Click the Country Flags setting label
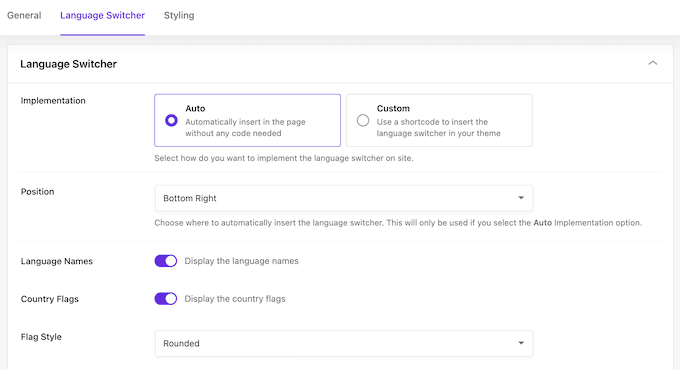This screenshot has width=680, height=370. [x=50, y=299]
